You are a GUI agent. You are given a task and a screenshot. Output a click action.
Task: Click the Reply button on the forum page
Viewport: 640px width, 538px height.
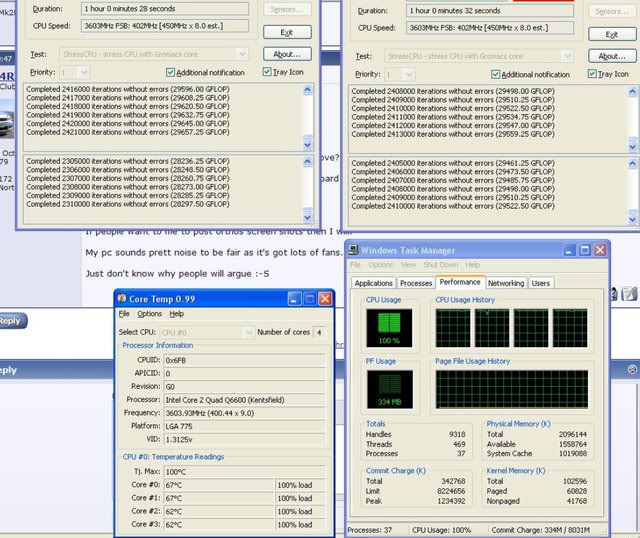pos(10,321)
